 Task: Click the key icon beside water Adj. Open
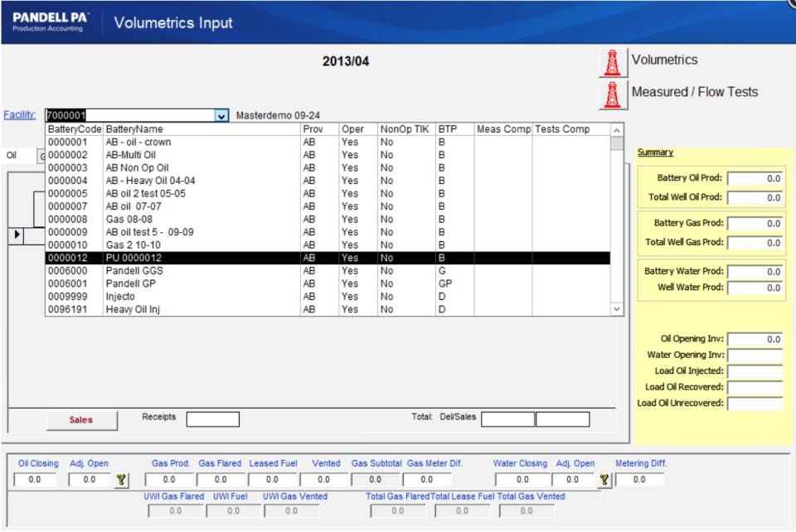pyautogui.click(x=604, y=479)
